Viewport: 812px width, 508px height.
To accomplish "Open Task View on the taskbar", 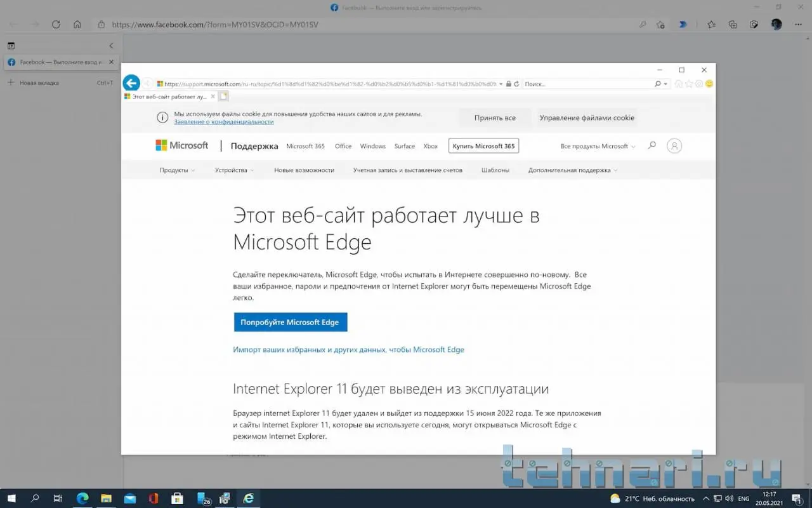I will click(x=58, y=498).
